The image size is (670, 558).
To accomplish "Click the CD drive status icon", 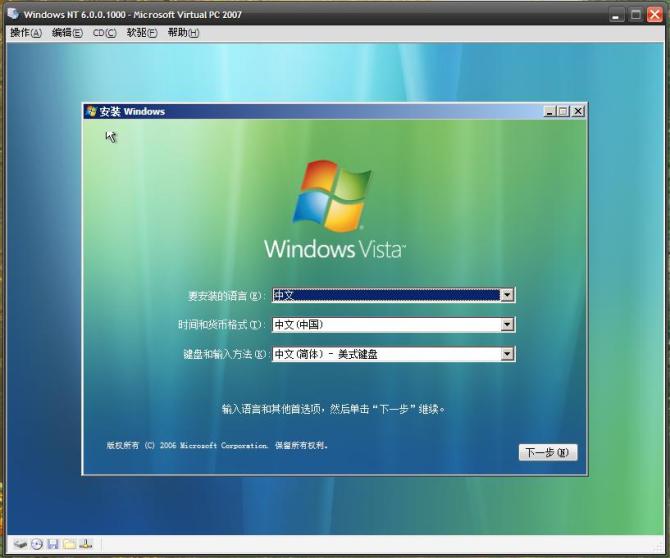I will coord(37,544).
